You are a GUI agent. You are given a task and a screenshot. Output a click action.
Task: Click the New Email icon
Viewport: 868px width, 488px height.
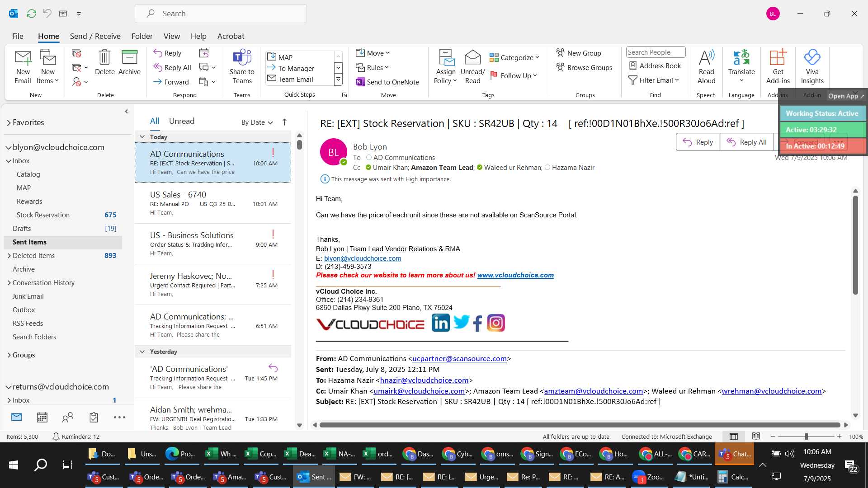point(23,67)
